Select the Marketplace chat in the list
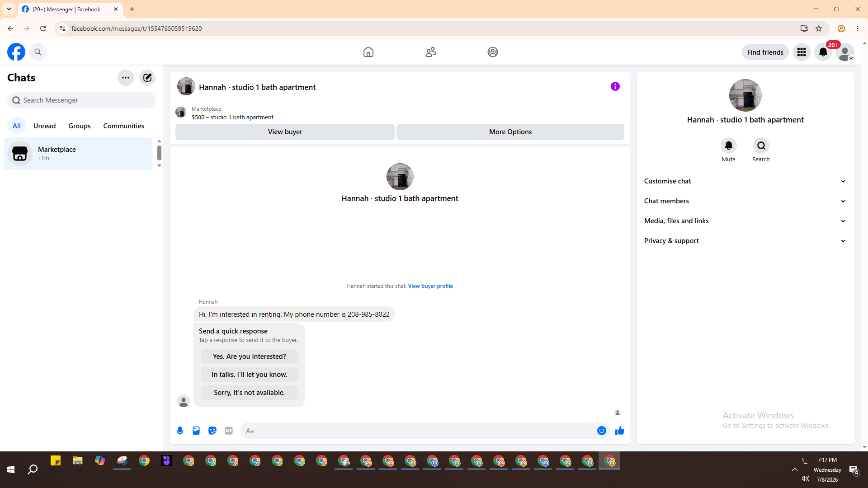The width and height of the screenshot is (868, 488). coord(78,154)
